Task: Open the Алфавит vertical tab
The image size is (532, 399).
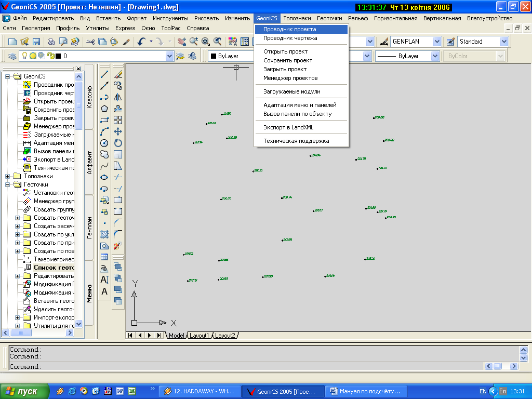Action: (x=89, y=162)
